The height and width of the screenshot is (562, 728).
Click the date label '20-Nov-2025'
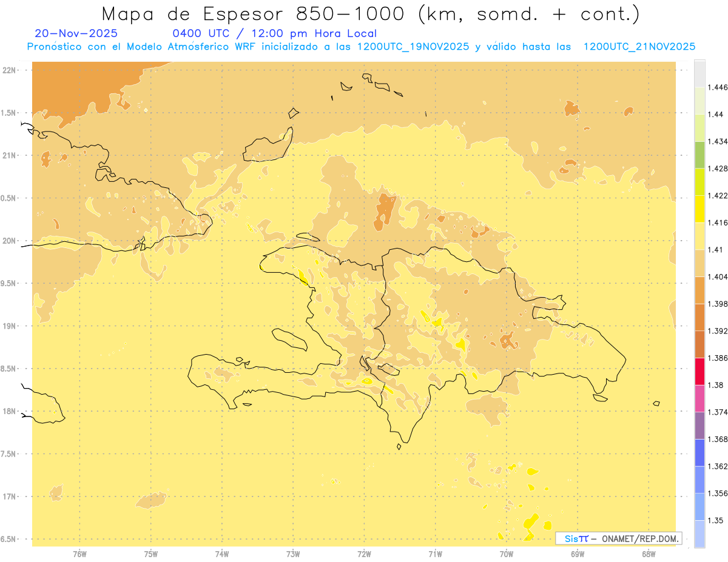[x=76, y=33]
